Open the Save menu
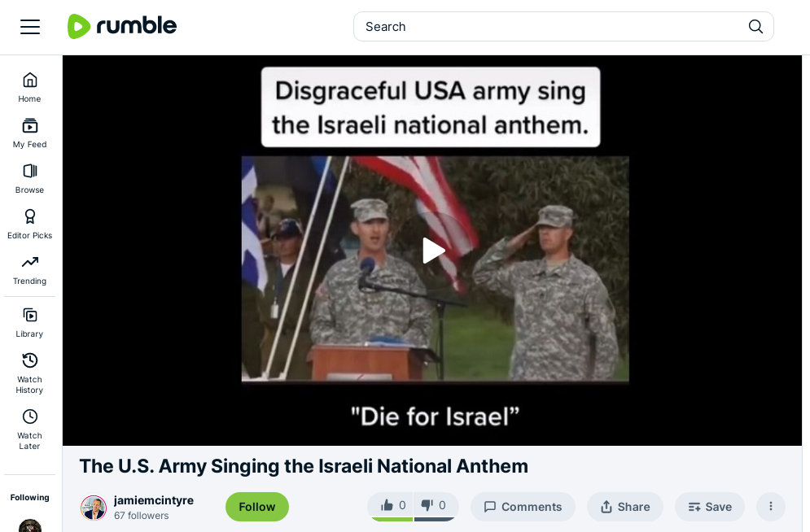The width and height of the screenshot is (810, 532). [709, 506]
